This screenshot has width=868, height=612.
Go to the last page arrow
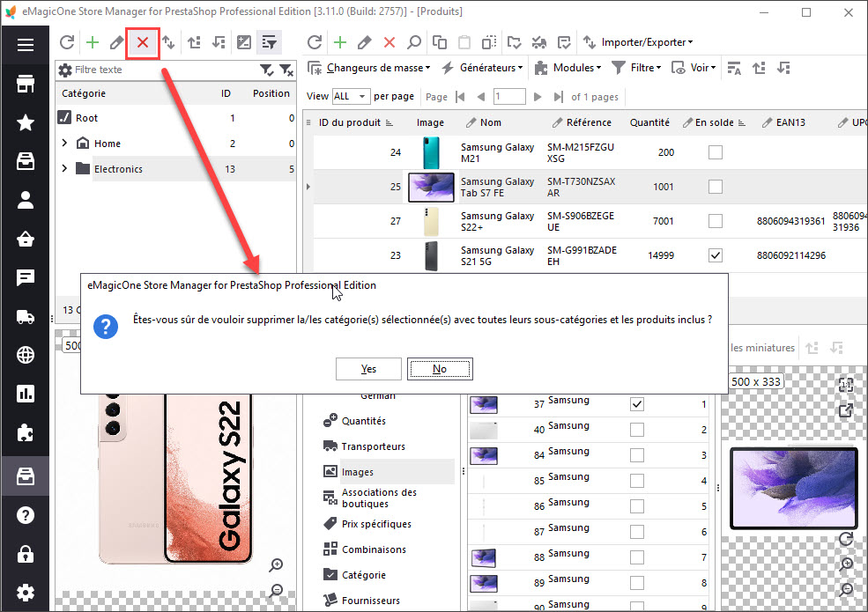[558, 97]
